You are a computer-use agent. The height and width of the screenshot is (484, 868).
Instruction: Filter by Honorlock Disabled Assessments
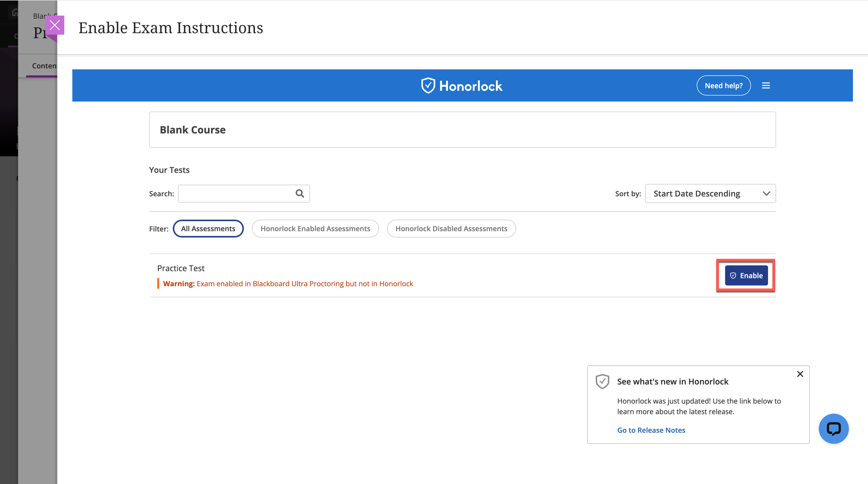[451, 228]
